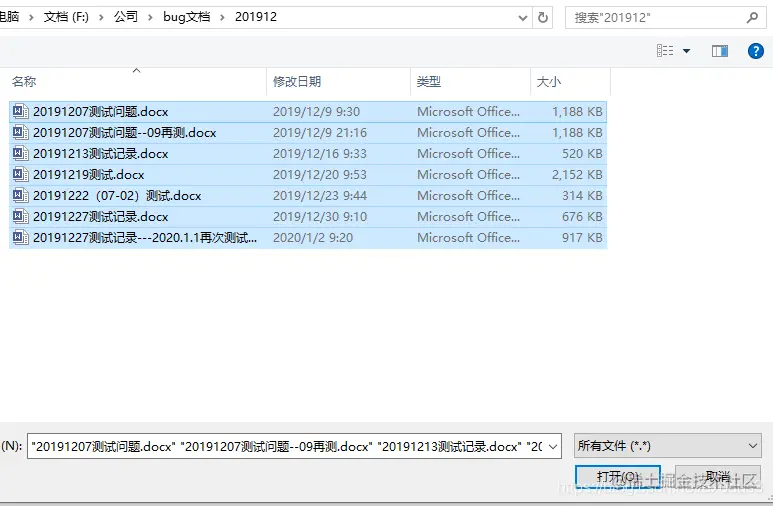Sort by 修改日期 column header
Screen dimensions: 773x506
297,81
